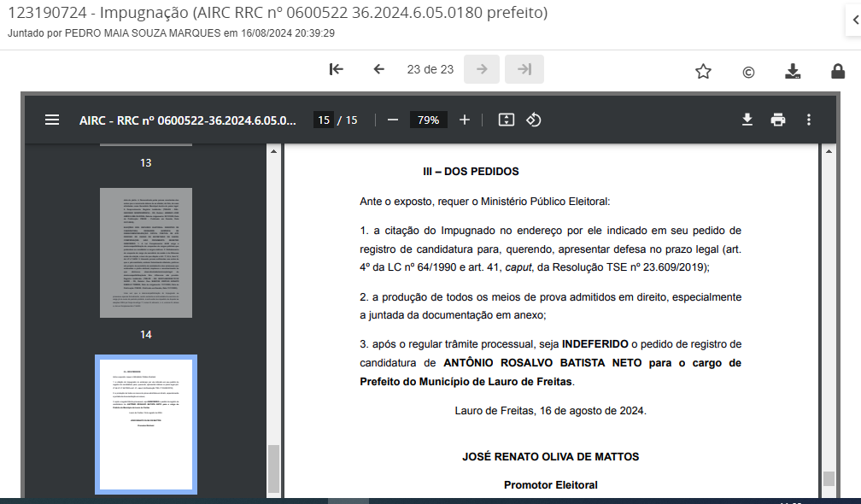861x504 pixels.
Task: Zoom out the PDF with minus
Action: click(393, 120)
